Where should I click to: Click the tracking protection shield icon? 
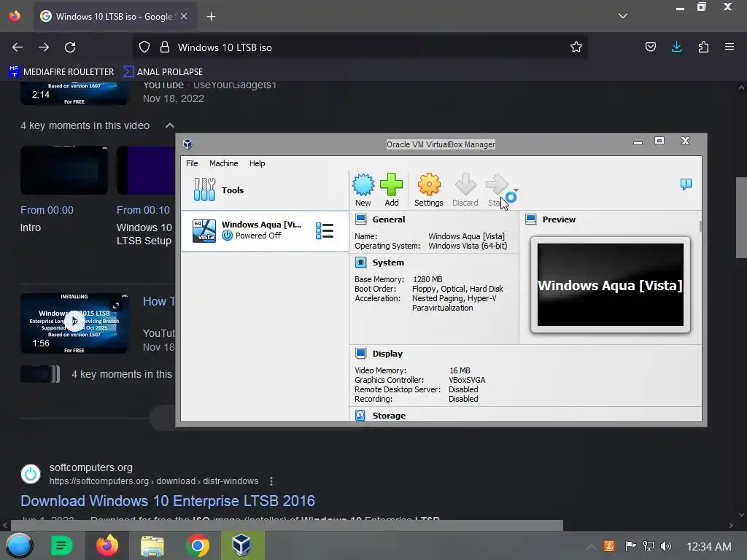click(x=144, y=47)
